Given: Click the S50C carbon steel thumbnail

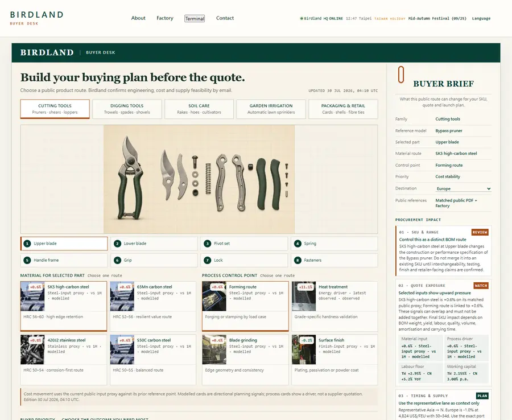Looking at the screenshot, I should coord(122,349).
